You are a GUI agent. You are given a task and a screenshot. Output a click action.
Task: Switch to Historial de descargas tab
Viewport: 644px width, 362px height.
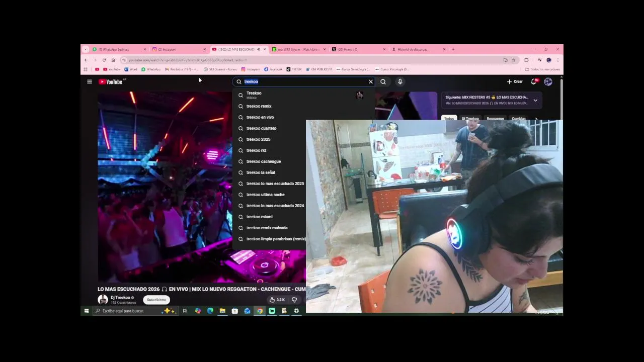pyautogui.click(x=418, y=49)
